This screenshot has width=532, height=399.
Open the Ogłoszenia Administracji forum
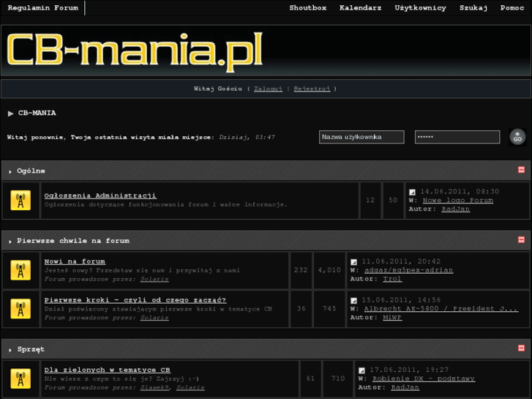[100, 195]
